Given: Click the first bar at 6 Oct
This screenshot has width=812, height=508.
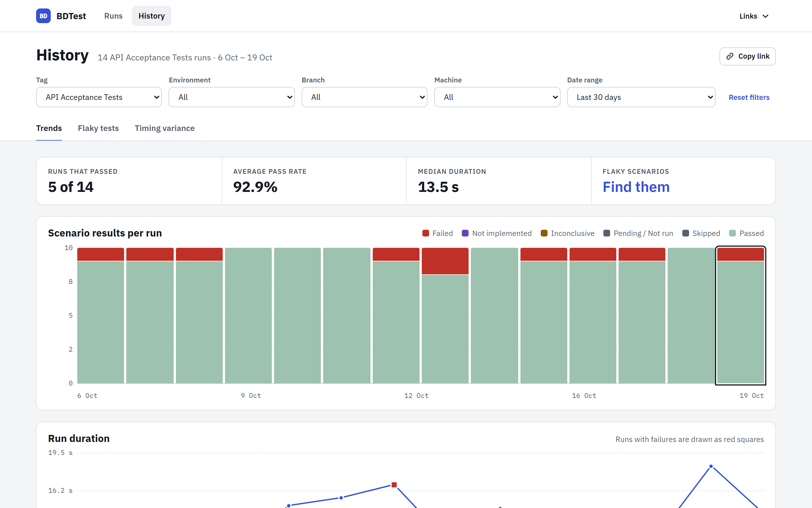Looking at the screenshot, I should click(x=101, y=316).
